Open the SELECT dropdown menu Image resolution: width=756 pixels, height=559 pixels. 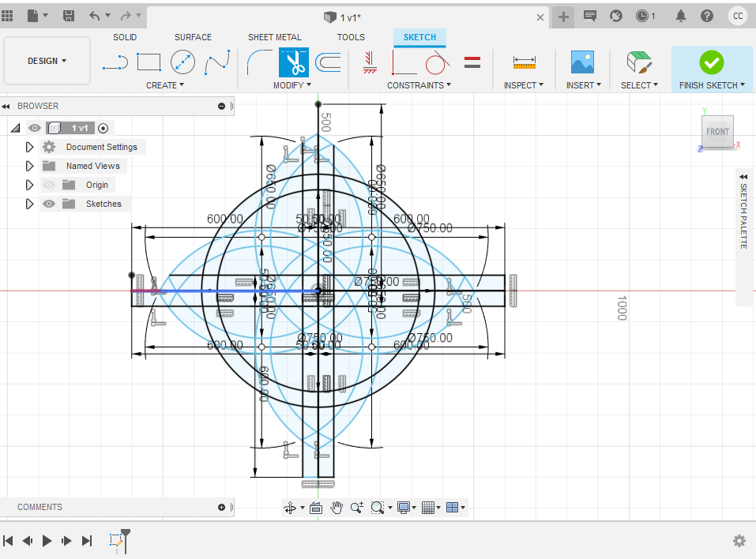point(639,85)
